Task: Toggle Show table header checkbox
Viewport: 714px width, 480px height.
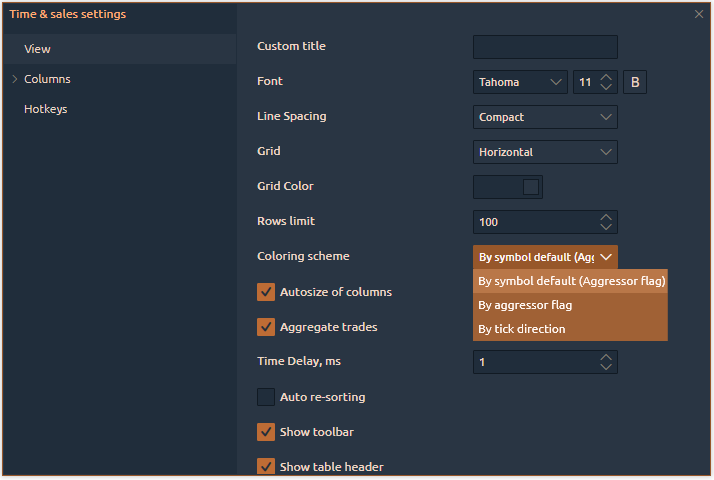Action: [x=266, y=466]
